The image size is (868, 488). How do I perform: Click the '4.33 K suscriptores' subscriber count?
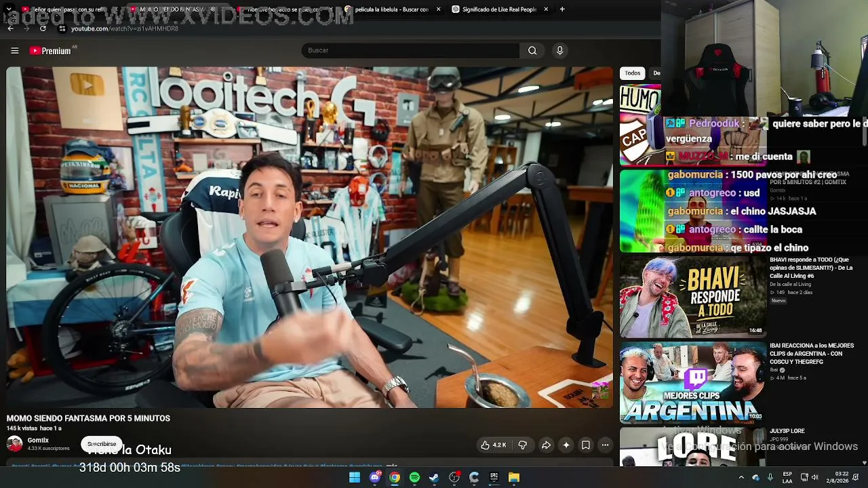(48, 449)
